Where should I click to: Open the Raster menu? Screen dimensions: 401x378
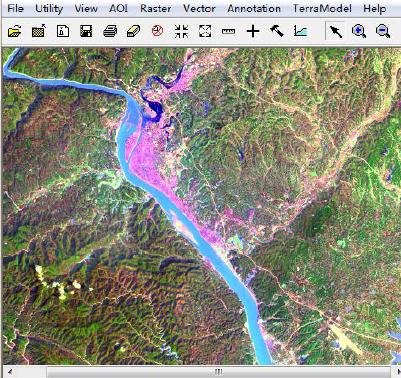156,8
